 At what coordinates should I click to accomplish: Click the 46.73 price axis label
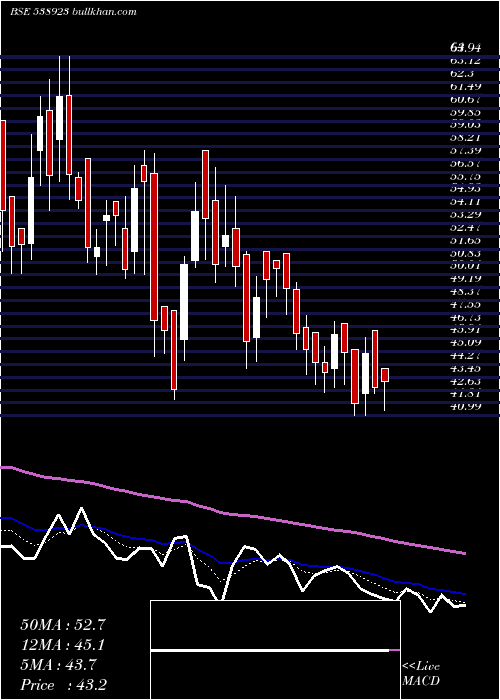[465, 317]
